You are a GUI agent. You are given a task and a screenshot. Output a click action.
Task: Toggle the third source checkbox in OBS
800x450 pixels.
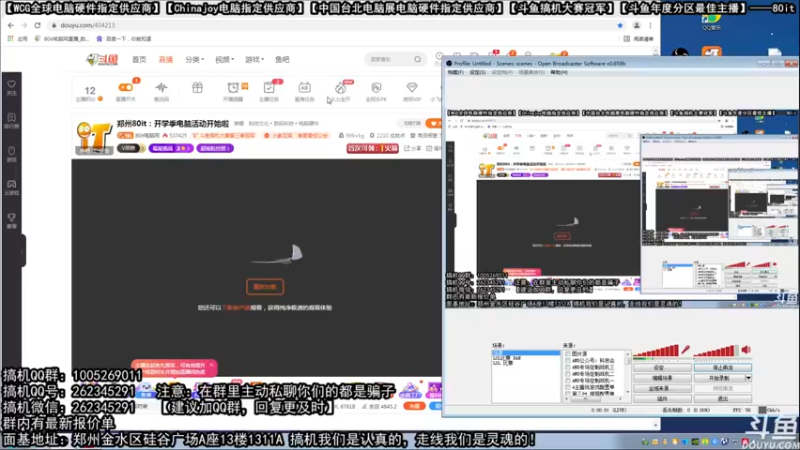[568, 367]
